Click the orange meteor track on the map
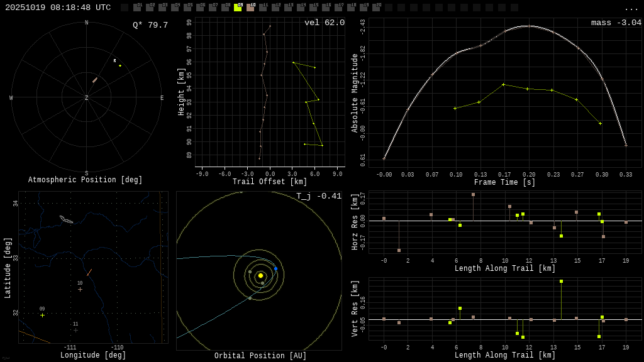This screenshot has width=644, height=362. (89, 273)
